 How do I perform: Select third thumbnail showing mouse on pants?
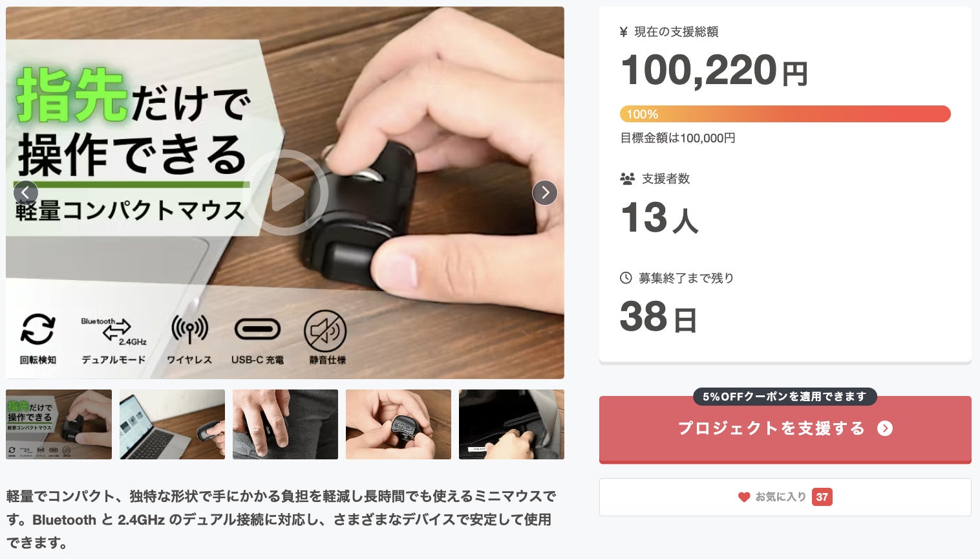click(x=285, y=424)
